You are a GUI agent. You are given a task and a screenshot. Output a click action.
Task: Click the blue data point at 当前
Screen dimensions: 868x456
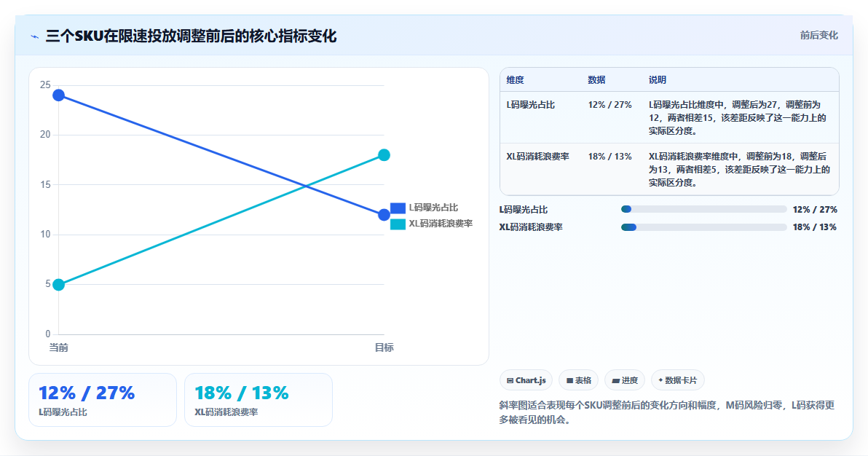coord(58,95)
